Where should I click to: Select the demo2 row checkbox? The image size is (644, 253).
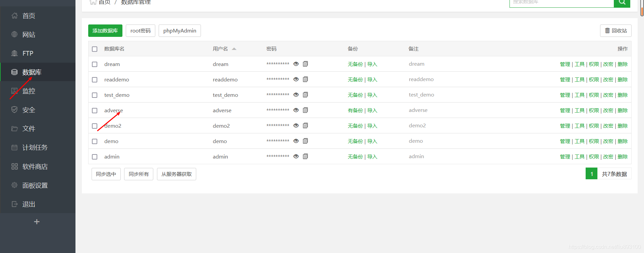point(95,126)
